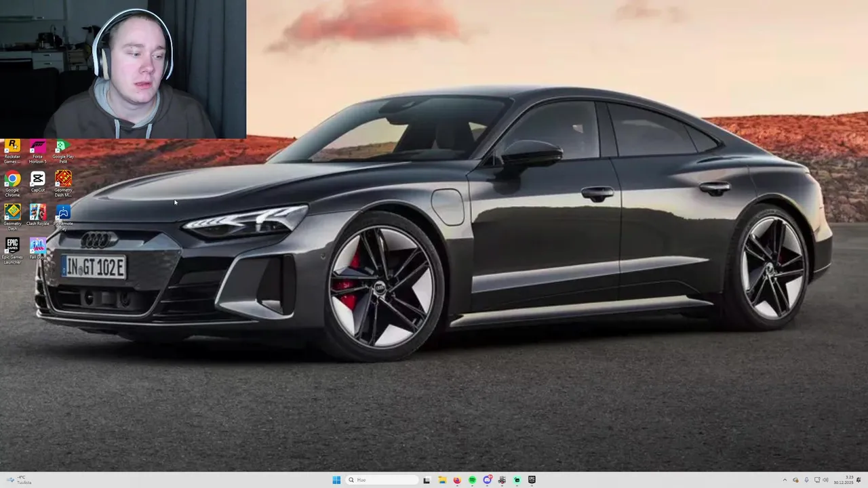Select the PS Remote Play desktop icon
Viewport: 868px width, 488px height.
63,217
